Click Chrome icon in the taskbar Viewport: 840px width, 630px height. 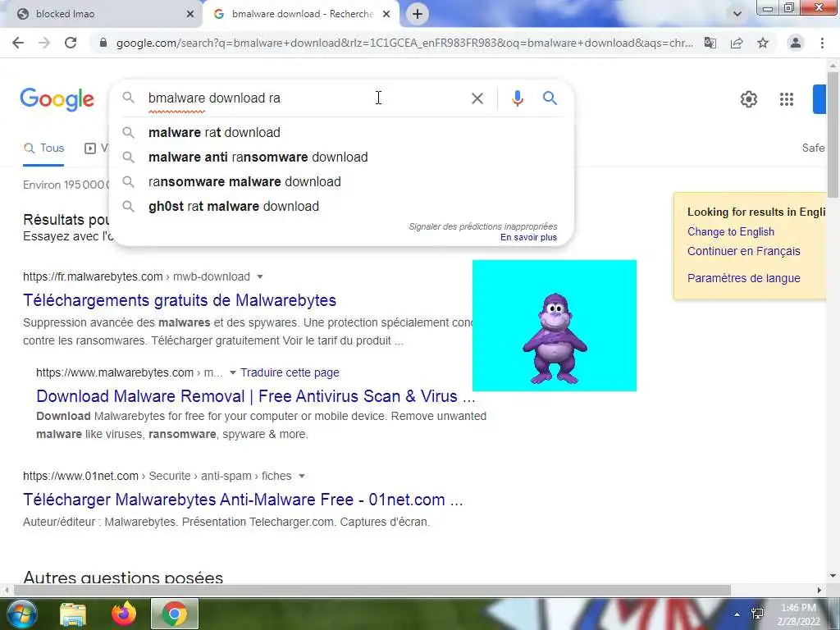pyautogui.click(x=175, y=614)
